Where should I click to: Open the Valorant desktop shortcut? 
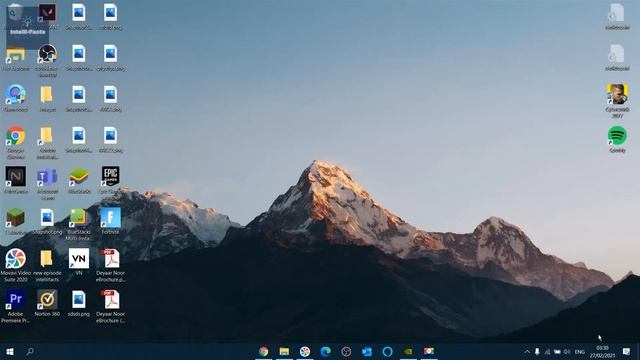[47, 13]
